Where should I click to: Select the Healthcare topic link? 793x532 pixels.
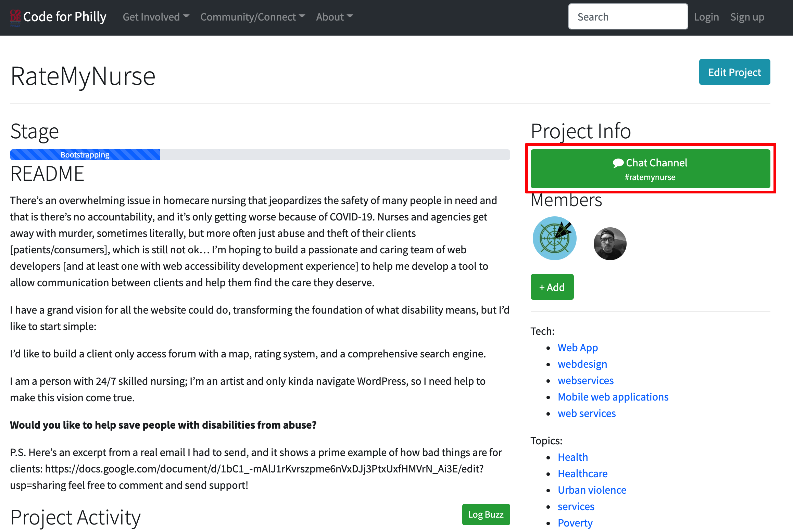(582, 473)
